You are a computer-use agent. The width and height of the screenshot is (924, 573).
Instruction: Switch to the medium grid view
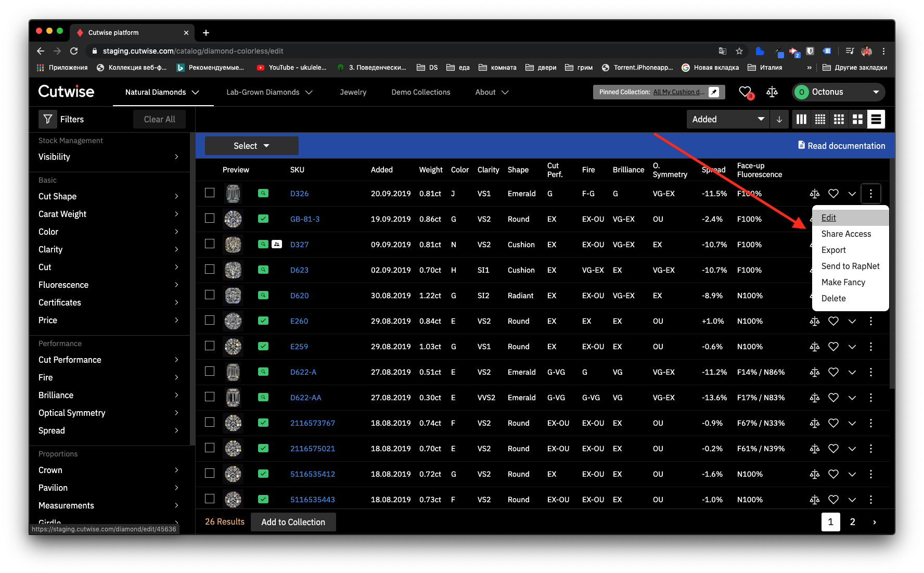tap(839, 119)
